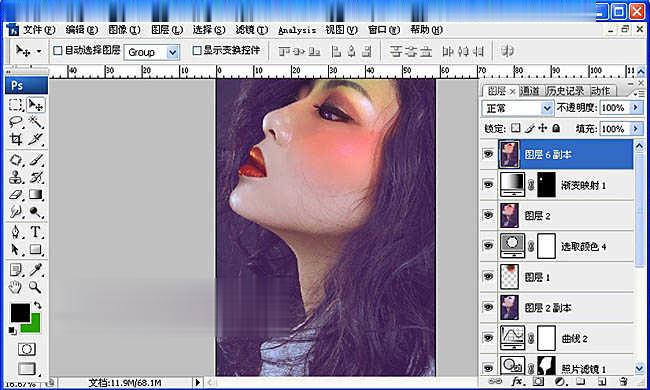Hide layer 渐变映射 1

point(488,184)
